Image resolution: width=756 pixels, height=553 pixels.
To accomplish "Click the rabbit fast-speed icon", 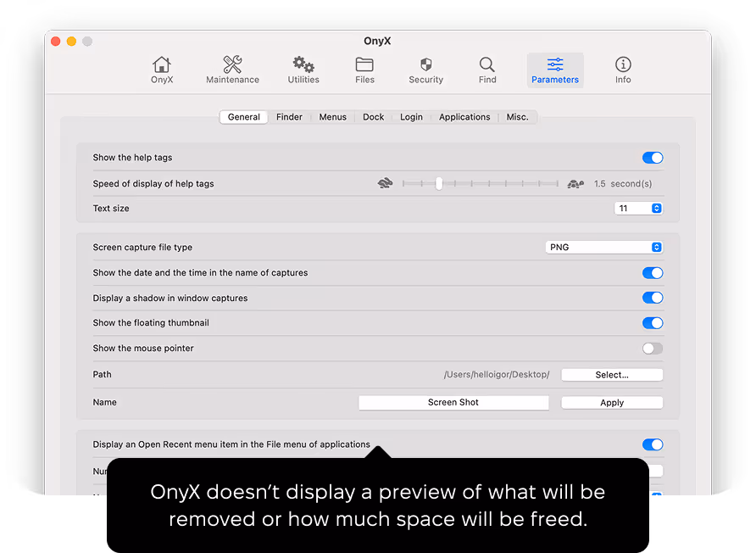I will (x=385, y=183).
